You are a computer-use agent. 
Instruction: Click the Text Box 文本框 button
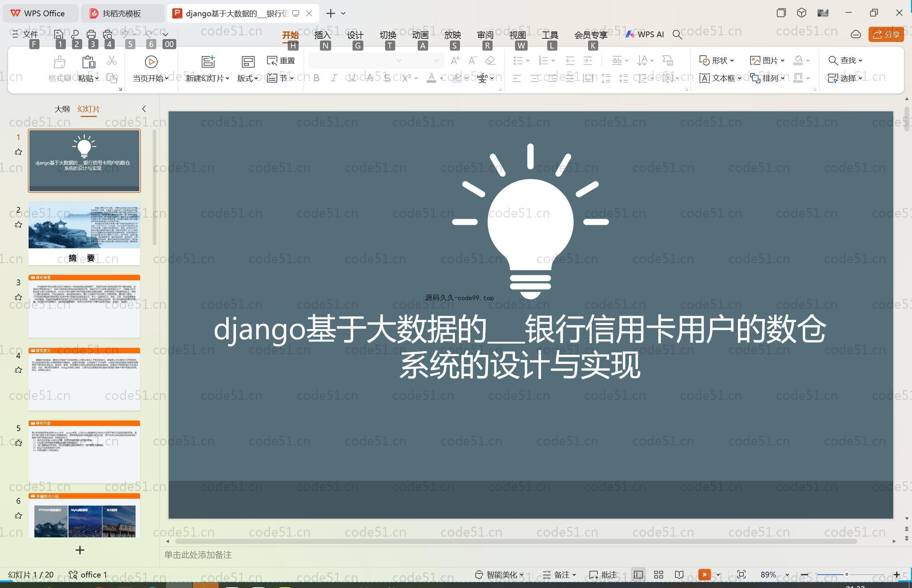(x=720, y=78)
